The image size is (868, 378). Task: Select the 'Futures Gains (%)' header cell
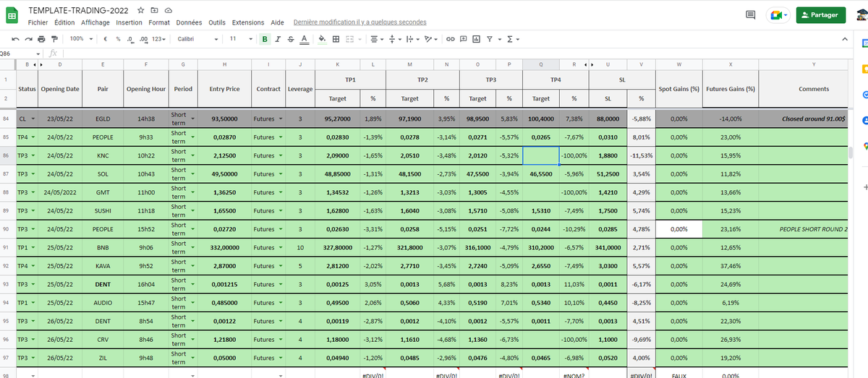tap(730, 89)
